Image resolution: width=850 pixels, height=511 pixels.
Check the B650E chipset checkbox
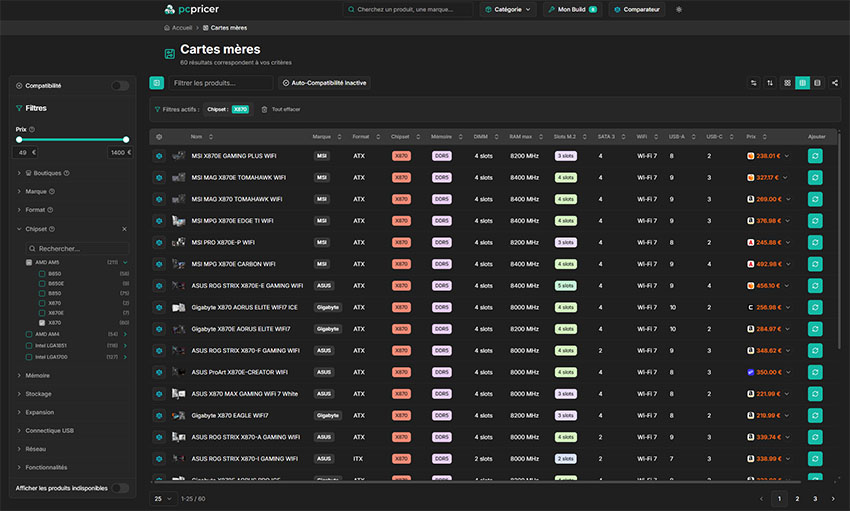pyautogui.click(x=41, y=283)
